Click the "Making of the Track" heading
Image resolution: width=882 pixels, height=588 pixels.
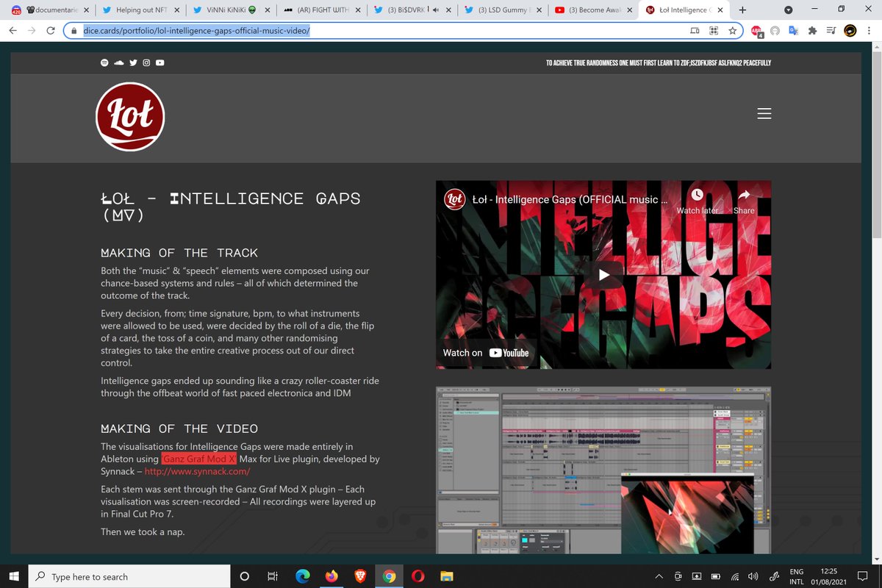pyautogui.click(x=179, y=253)
